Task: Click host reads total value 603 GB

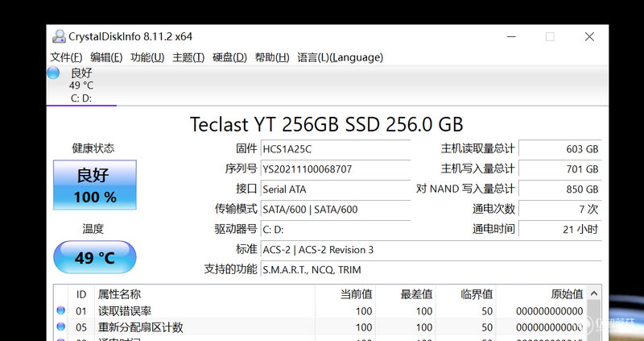Action: pos(559,148)
